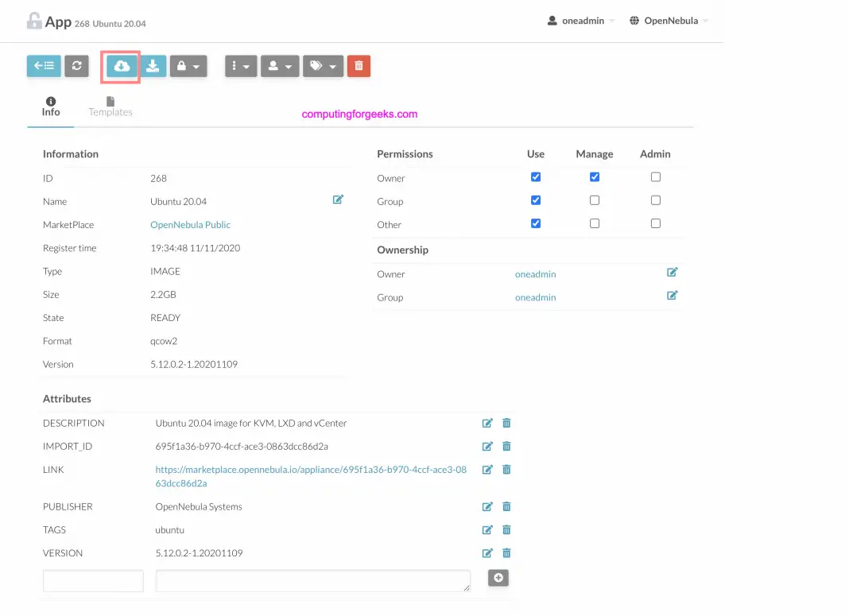849x616 pixels.
Task: Edit the DESCRIPTION attribute pencil icon
Action: click(487, 423)
